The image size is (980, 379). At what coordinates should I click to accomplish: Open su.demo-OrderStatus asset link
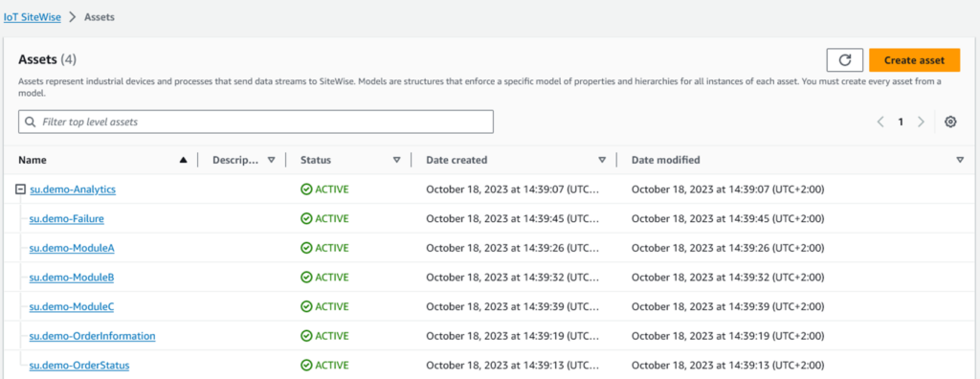[79, 366]
